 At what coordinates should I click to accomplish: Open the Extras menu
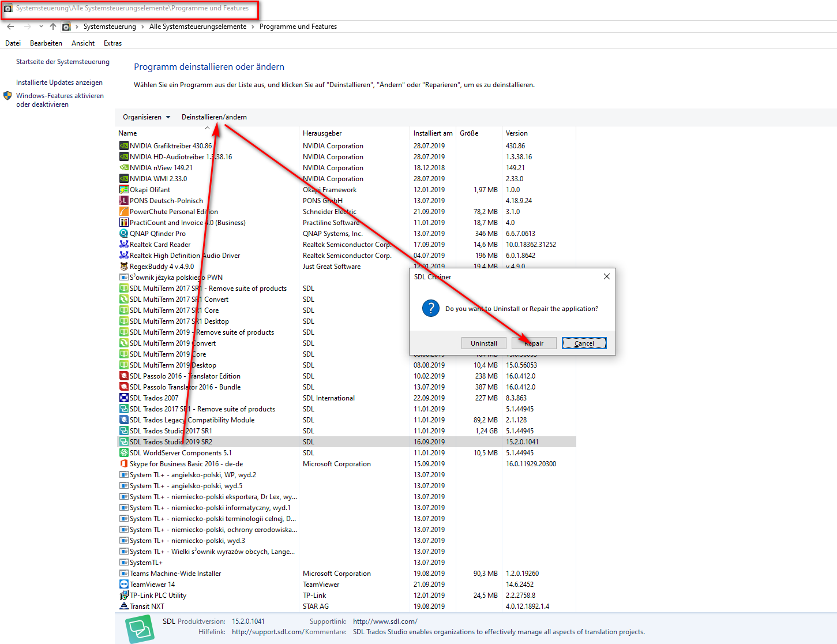[x=112, y=43]
